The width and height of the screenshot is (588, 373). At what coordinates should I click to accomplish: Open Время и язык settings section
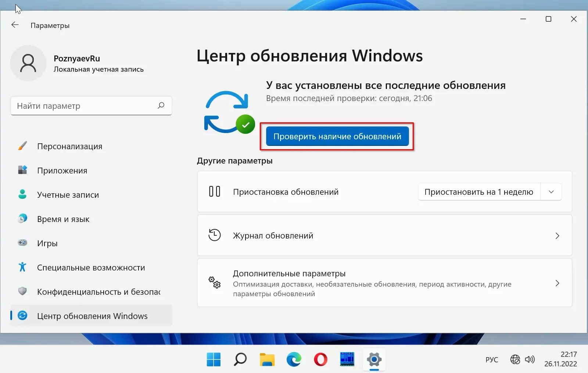pyautogui.click(x=91, y=219)
